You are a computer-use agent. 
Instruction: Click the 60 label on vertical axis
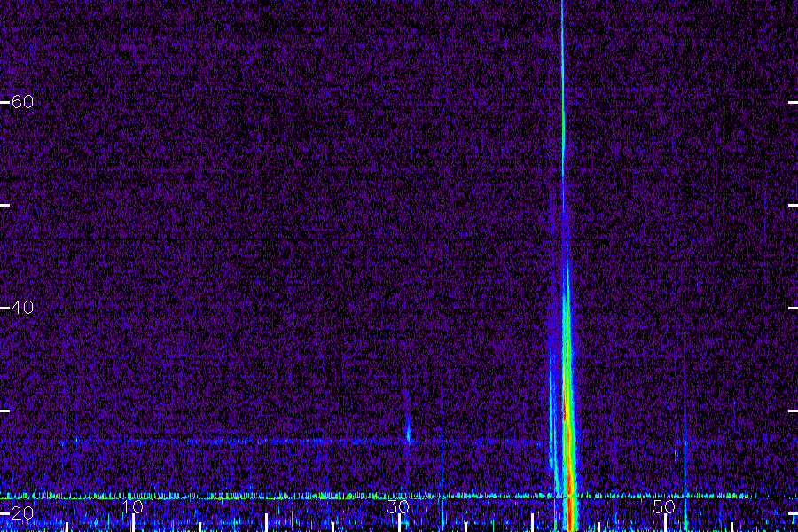[x=22, y=102]
